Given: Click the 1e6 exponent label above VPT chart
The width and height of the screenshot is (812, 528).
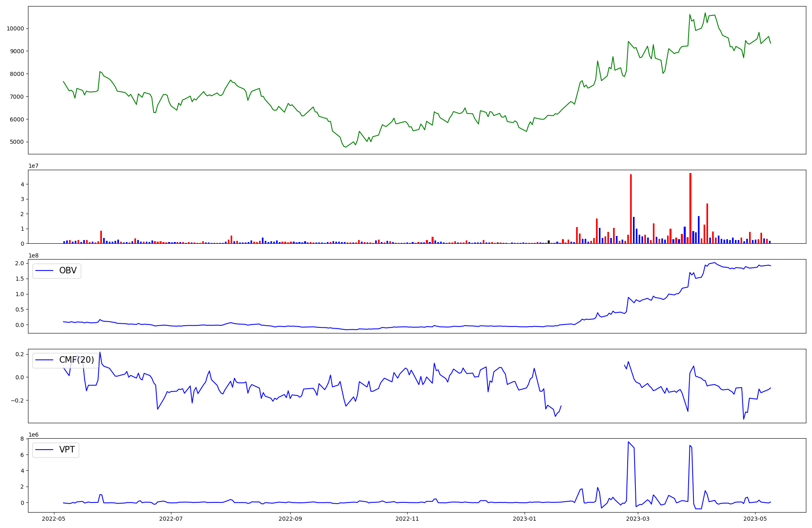Looking at the screenshot, I should pos(33,435).
